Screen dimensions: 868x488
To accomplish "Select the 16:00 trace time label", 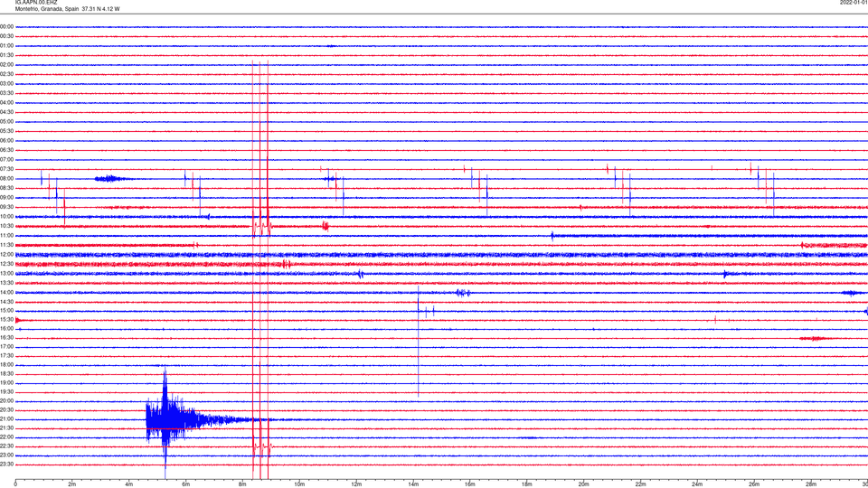I will [x=7, y=329].
